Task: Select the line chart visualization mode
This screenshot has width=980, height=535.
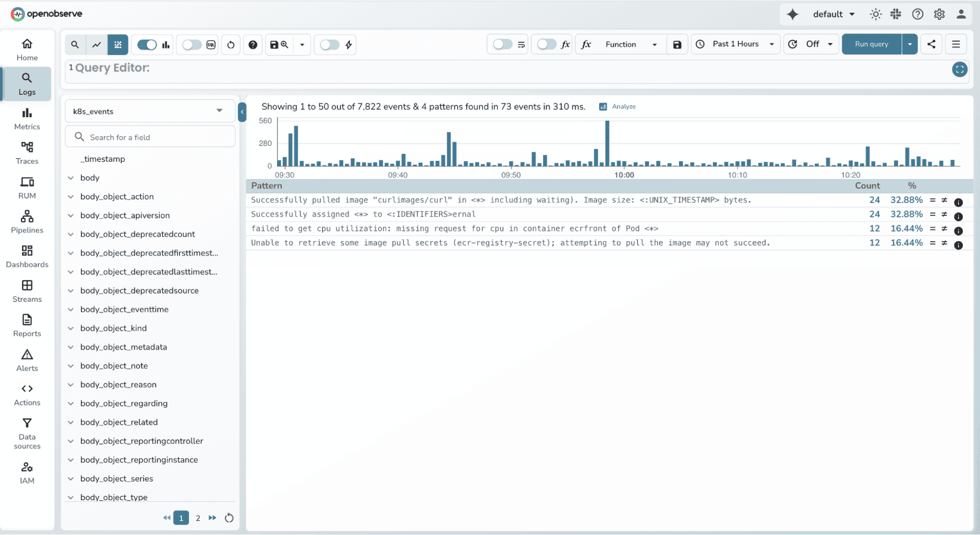Action: (x=96, y=45)
